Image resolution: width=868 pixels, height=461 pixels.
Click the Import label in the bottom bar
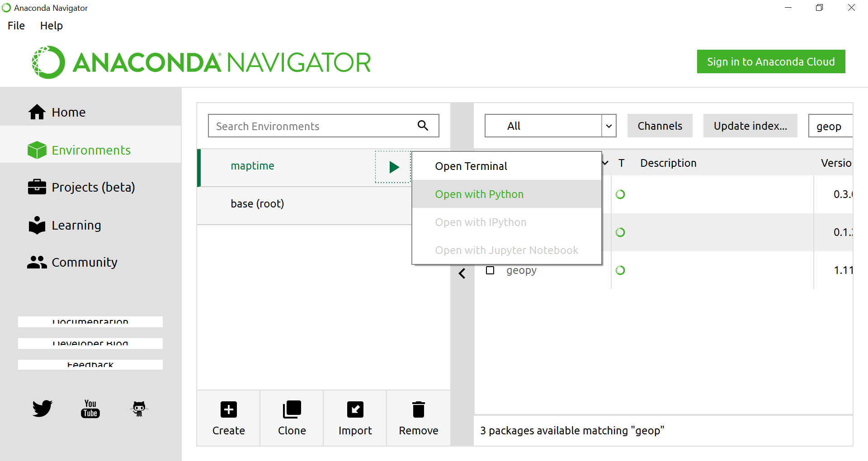355,431
